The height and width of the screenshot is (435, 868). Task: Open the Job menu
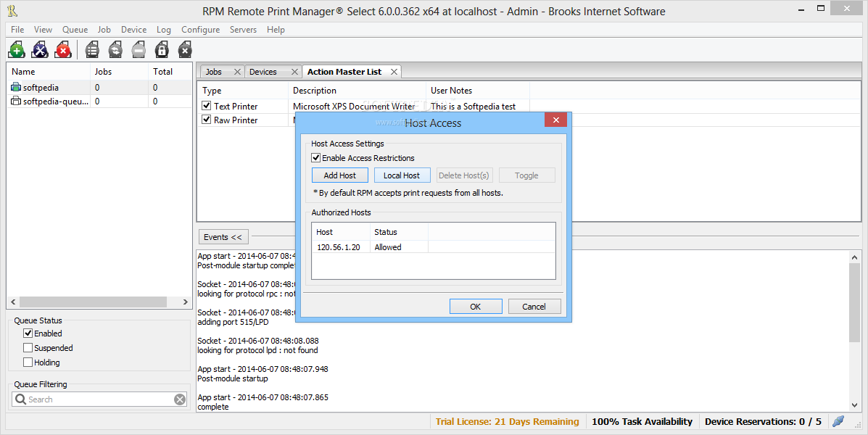click(104, 29)
